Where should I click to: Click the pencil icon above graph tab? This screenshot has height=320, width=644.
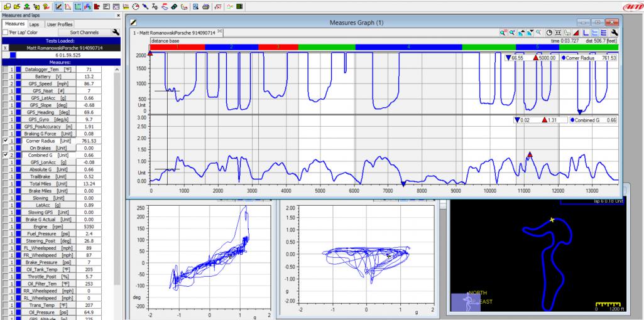(133, 23)
